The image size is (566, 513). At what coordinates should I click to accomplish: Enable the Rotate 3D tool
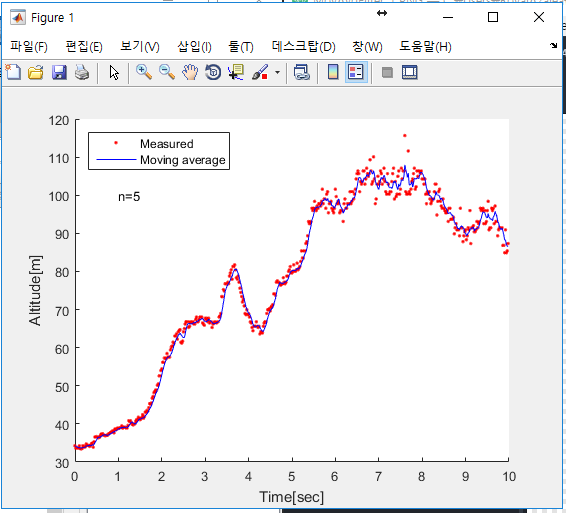point(213,72)
